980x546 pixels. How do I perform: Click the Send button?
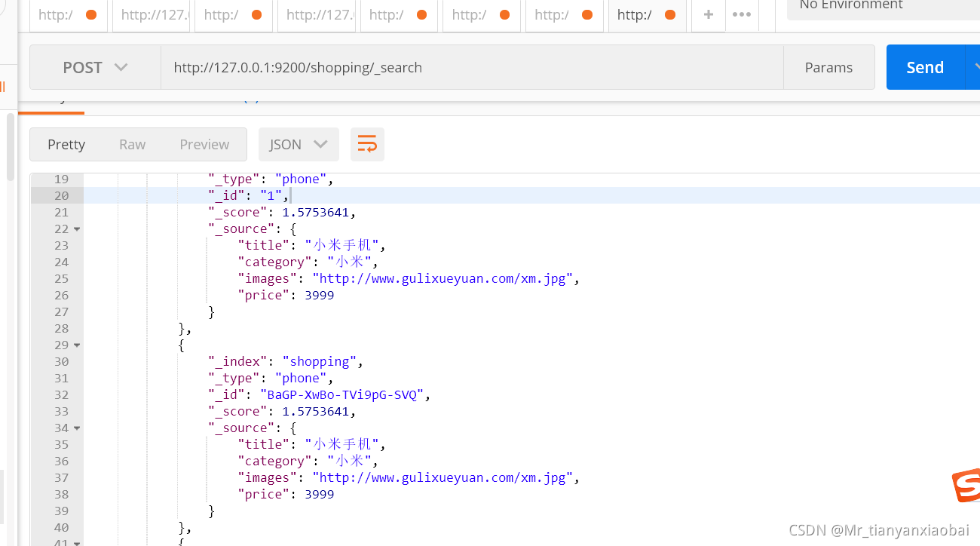(925, 67)
